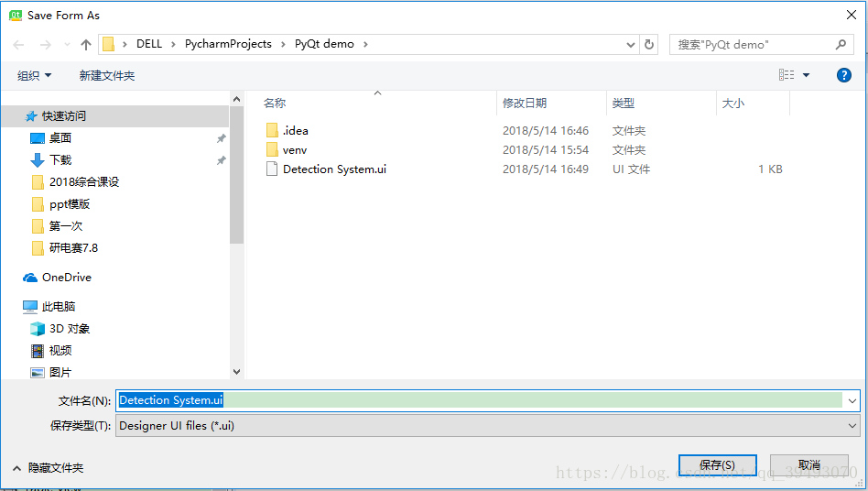Click the forward navigation arrow
Image resolution: width=868 pixels, height=491 pixels.
coord(46,45)
